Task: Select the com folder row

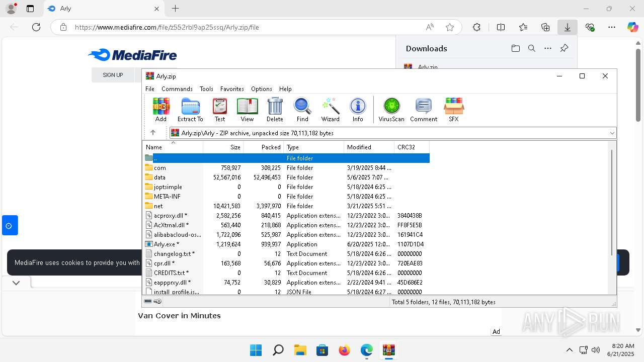Action: pyautogui.click(x=286, y=168)
